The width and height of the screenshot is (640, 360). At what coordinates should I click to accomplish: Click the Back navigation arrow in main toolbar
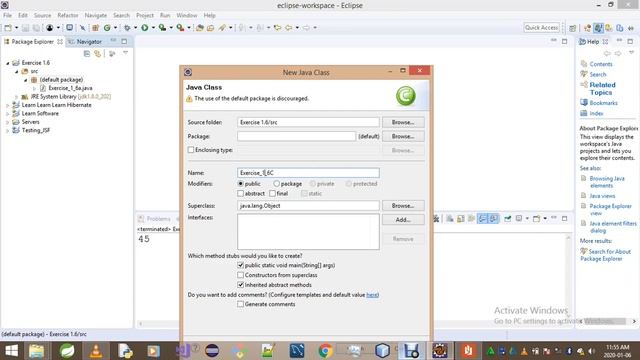click(x=289, y=28)
